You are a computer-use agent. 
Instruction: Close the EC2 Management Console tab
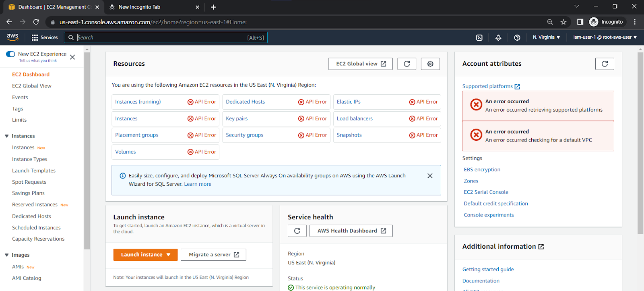(97, 7)
